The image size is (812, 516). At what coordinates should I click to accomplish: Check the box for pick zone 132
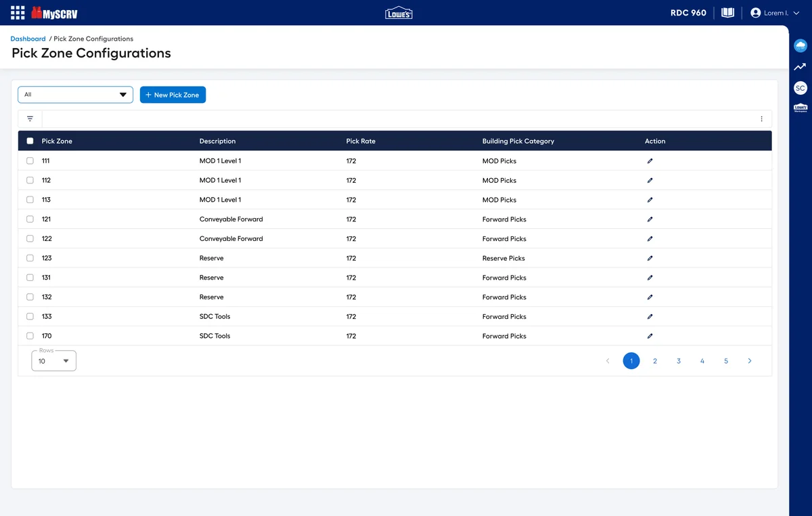click(30, 297)
